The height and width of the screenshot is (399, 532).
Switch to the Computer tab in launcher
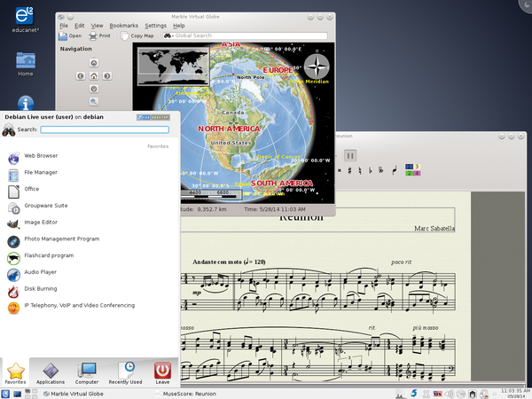87,372
